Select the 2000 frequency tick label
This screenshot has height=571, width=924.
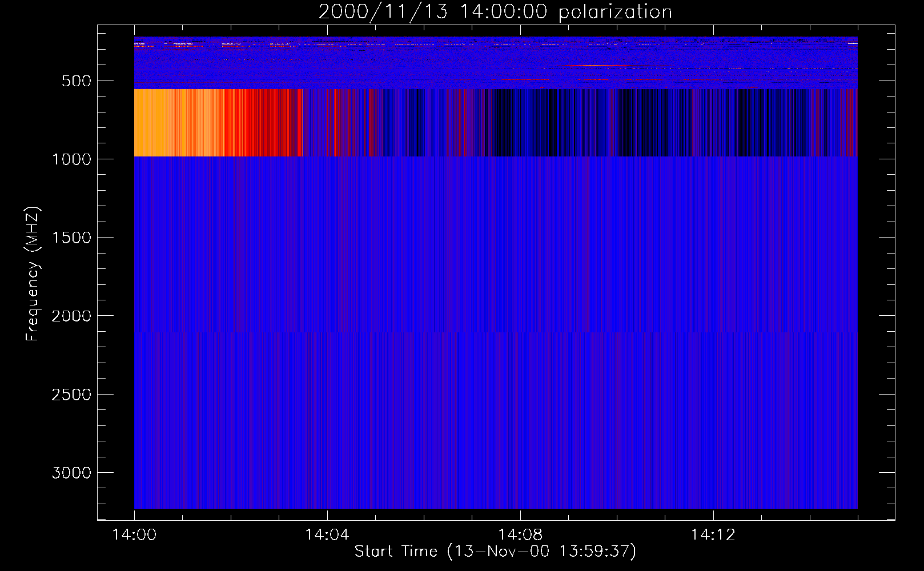pyautogui.click(x=71, y=316)
